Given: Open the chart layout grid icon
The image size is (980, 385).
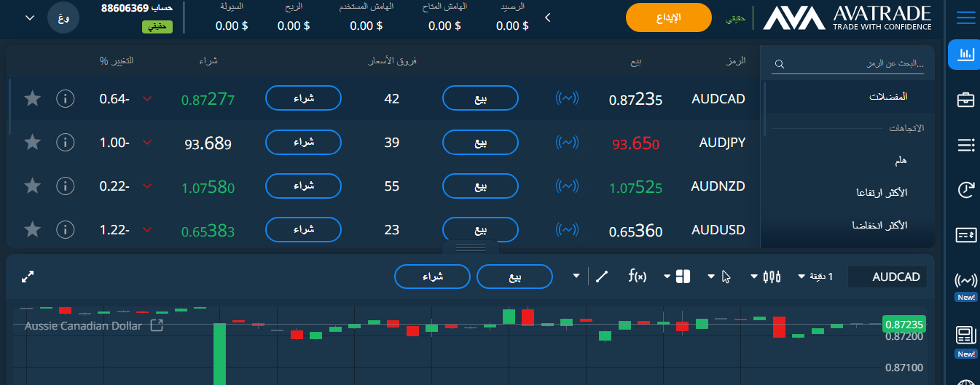Looking at the screenshot, I should pos(683,277).
